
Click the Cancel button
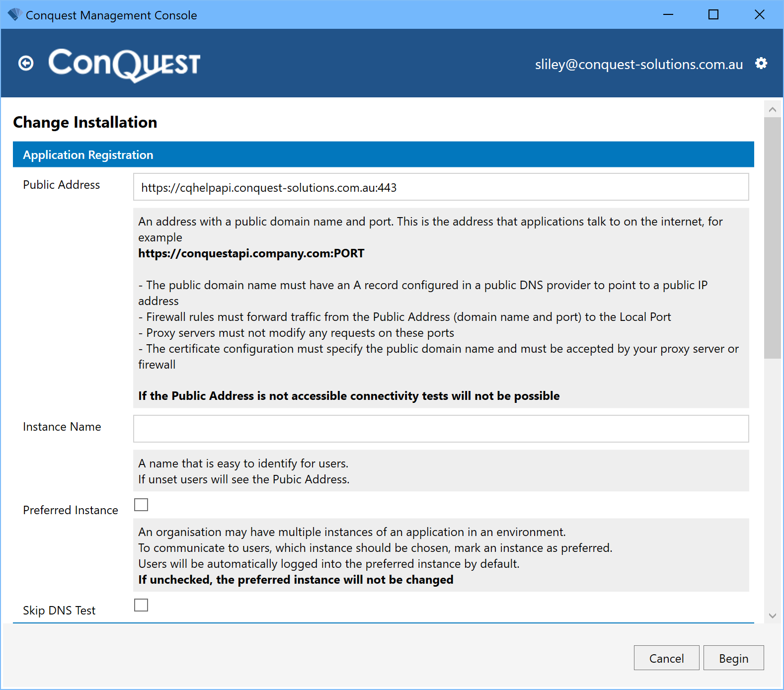tap(666, 658)
